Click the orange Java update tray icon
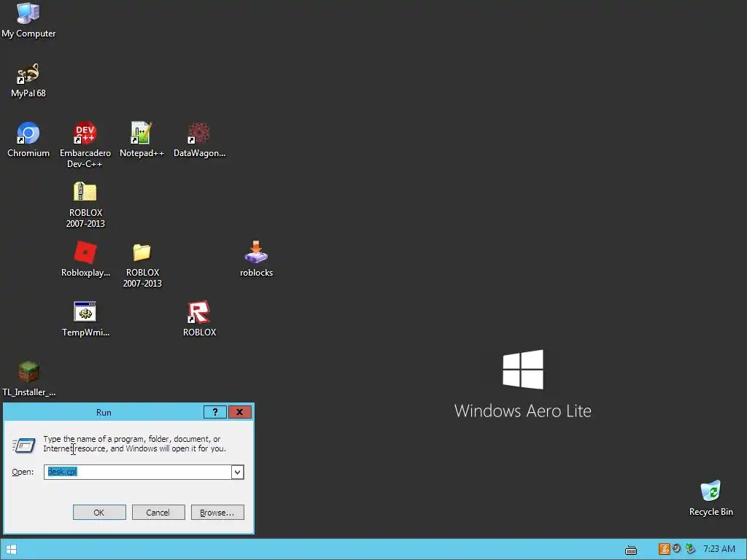The height and width of the screenshot is (560, 747). [664, 549]
